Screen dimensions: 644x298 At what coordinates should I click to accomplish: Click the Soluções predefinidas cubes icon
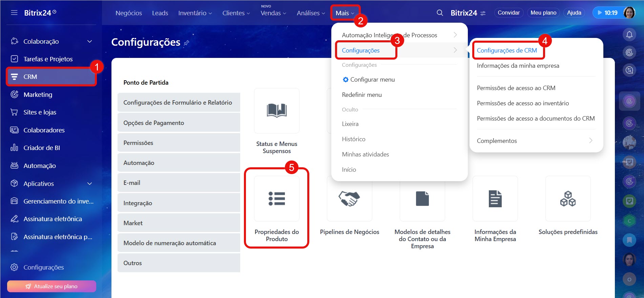point(568,199)
